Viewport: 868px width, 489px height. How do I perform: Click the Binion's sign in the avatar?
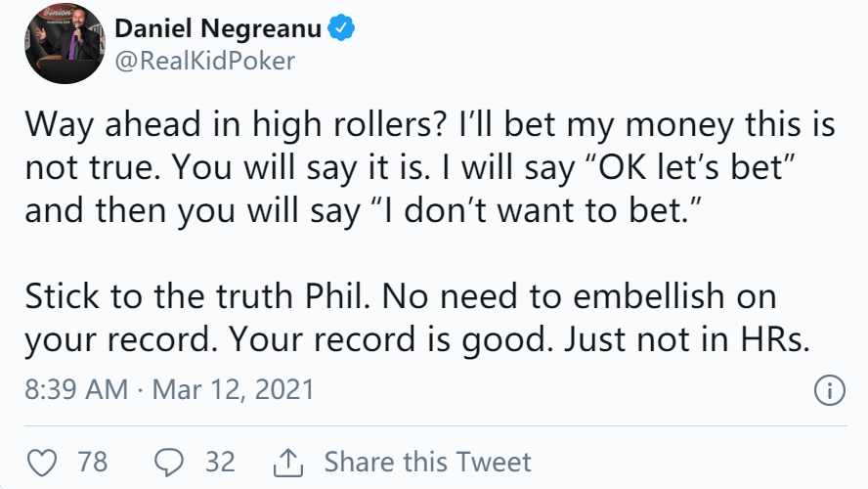[57, 12]
